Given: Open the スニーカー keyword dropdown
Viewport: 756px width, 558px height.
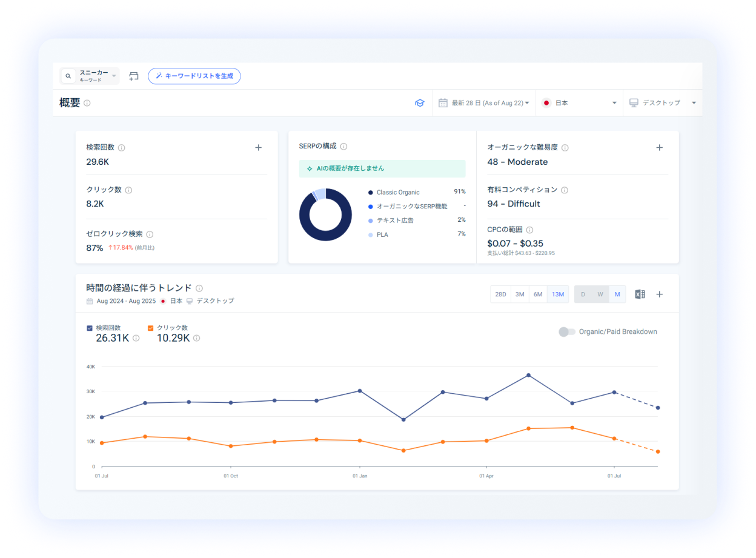Looking at the screenshot, I should (90, 76).
